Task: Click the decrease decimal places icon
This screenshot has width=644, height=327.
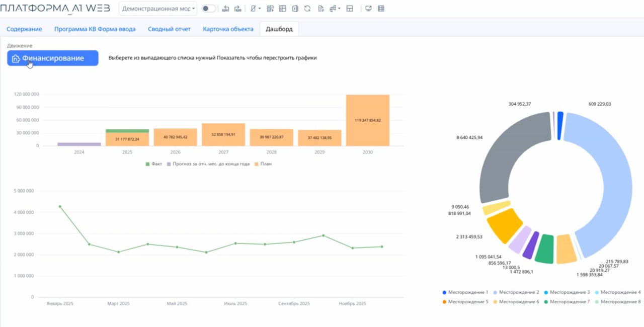Action: (225, 9)
